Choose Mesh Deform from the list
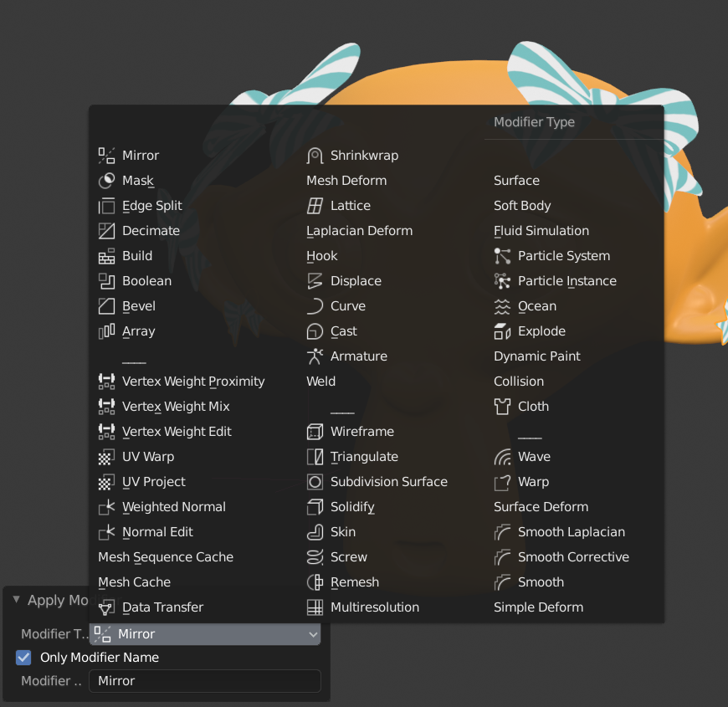728x707 pixels. 346,181
